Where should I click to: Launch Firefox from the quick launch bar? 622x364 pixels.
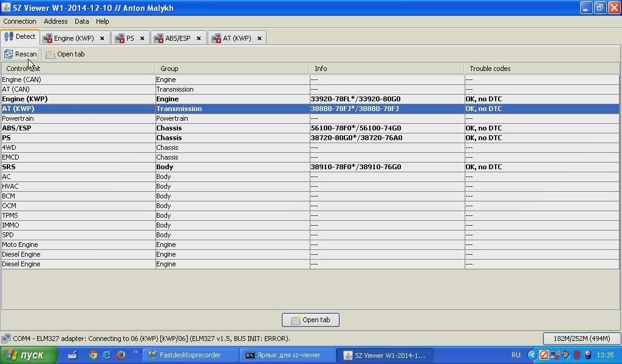121,355
